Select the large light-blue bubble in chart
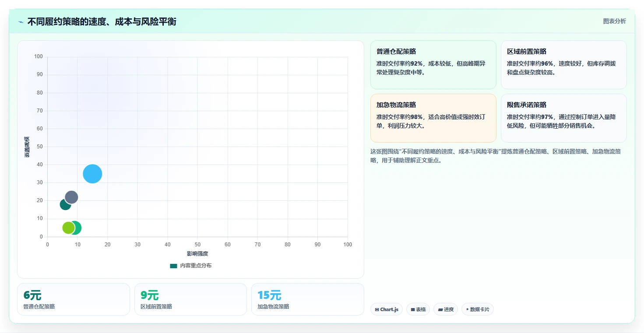The width and height of the screenshot is (644, 333). tap(92, 174)
